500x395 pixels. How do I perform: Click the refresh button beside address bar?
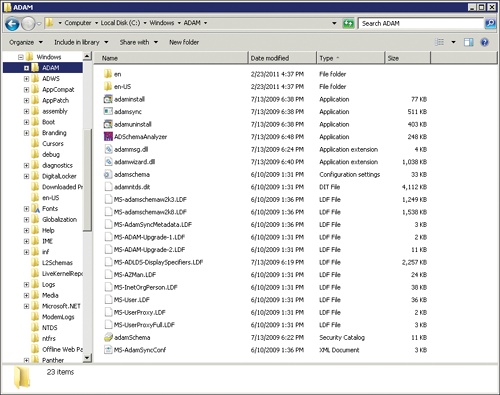348,23
